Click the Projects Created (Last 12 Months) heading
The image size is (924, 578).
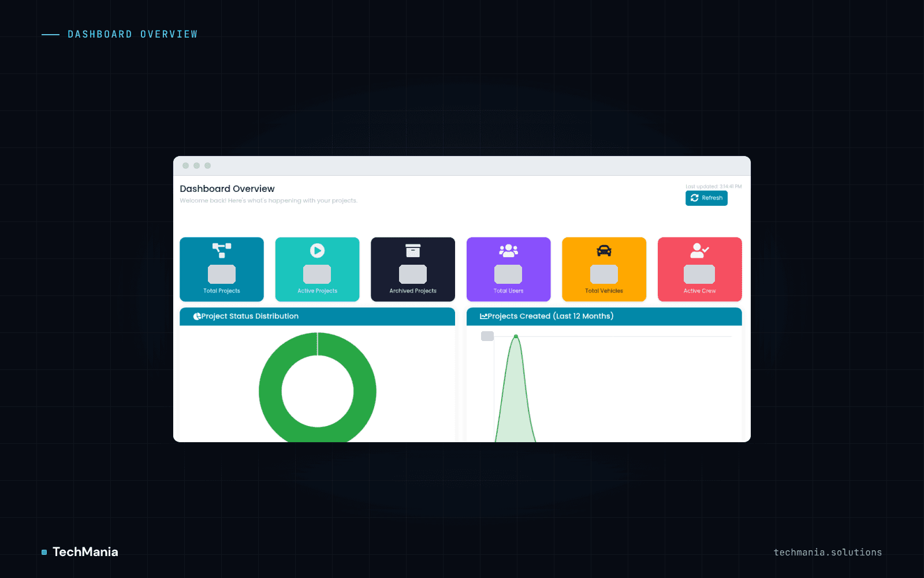pos(550,316)
